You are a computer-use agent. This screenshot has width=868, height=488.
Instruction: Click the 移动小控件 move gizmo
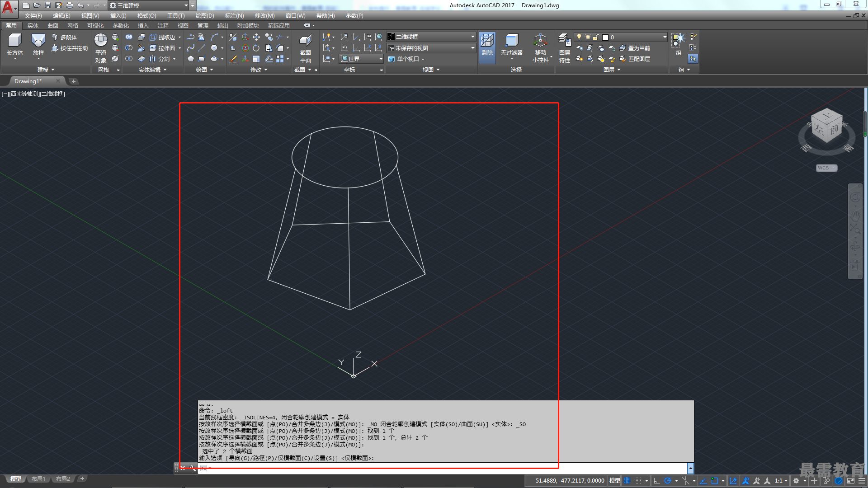(541, 48)
